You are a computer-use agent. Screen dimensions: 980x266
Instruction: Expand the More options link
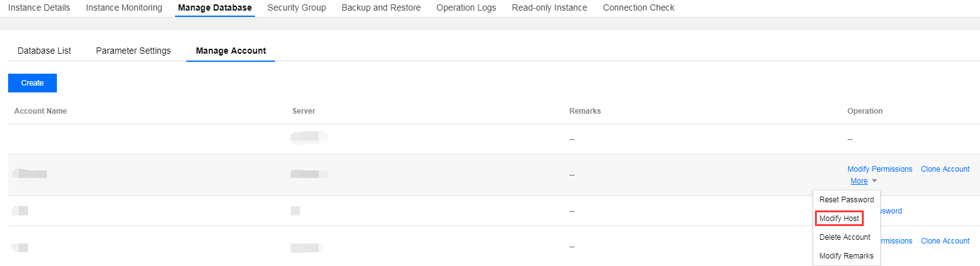(859, 181)
